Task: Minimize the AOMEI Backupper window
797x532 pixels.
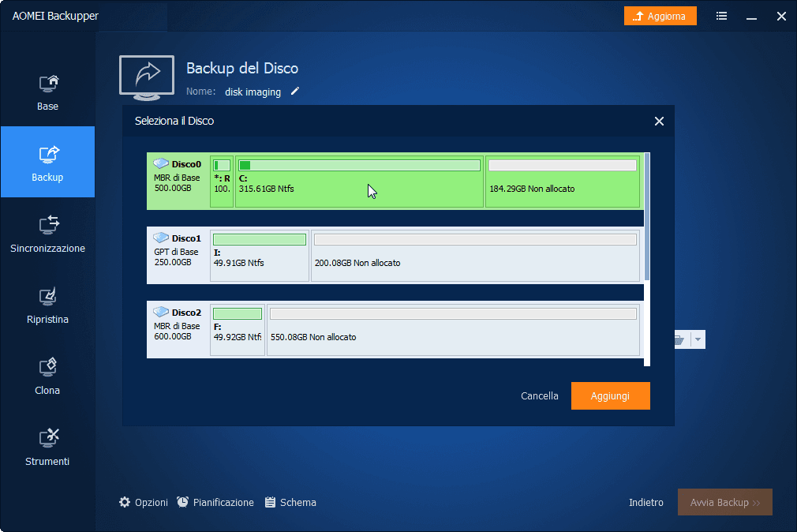Action: (x=751, y=17)
